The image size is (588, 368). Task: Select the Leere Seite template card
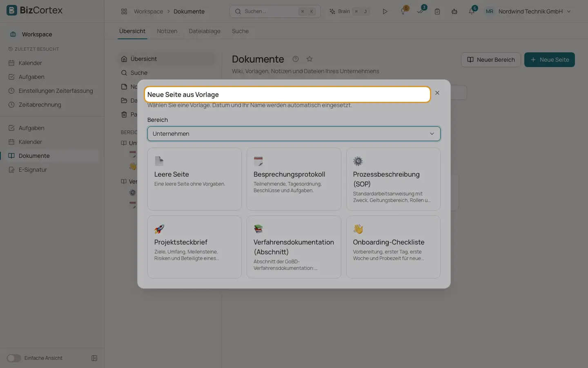pos(194,179)
